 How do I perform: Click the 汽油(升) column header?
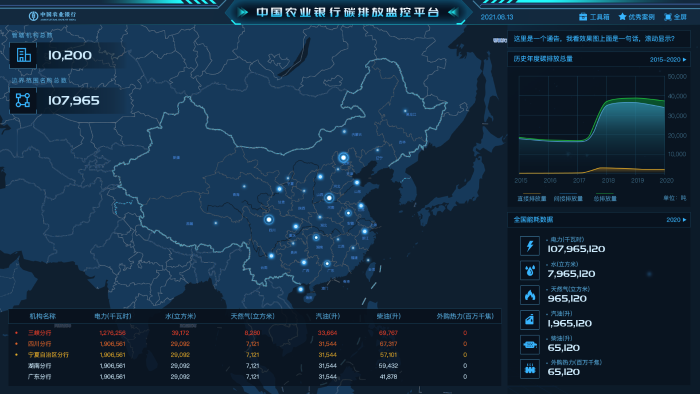pyautogui.click(x=328, y=316)
